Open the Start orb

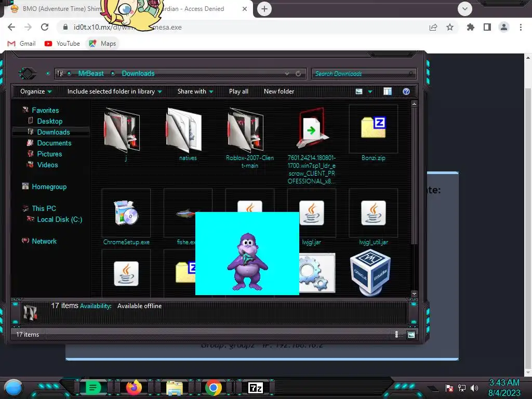pyautogui.click(x=14, y=388)
